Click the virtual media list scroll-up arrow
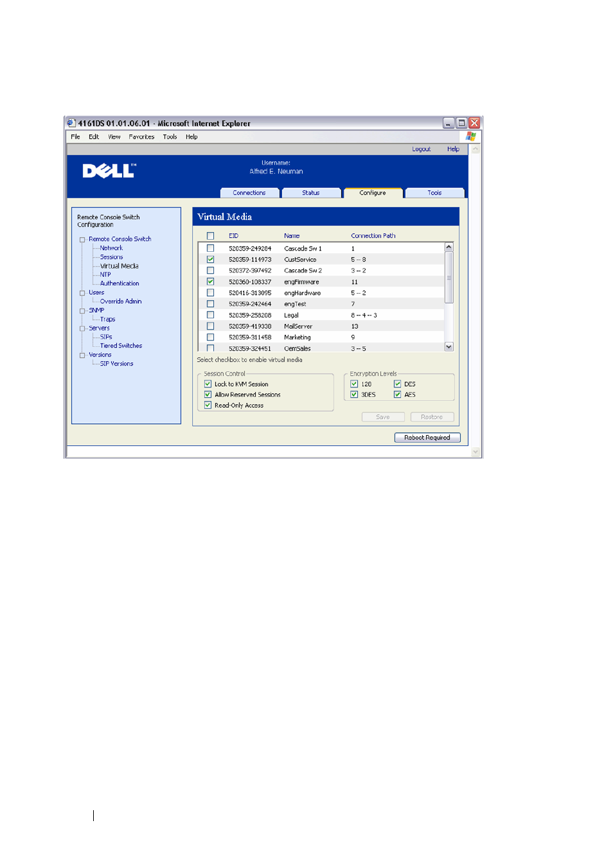 tap(449, 247)
